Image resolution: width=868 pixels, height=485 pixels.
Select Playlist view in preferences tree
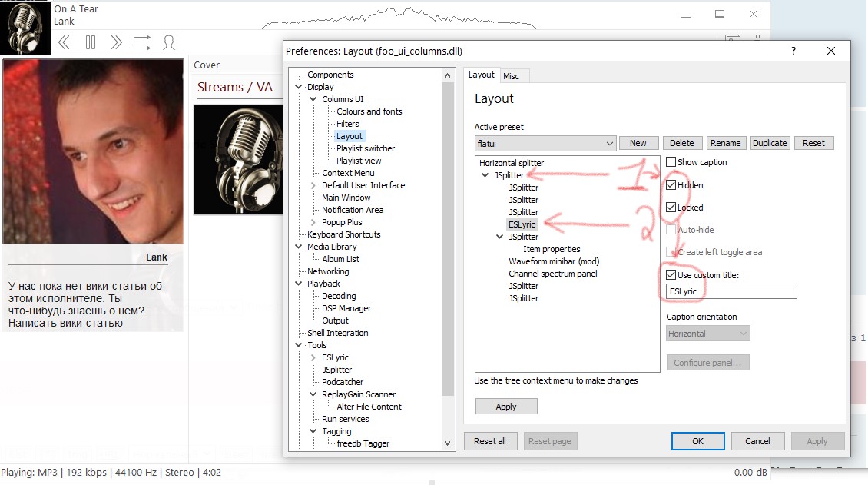click(x=359, y=161)
